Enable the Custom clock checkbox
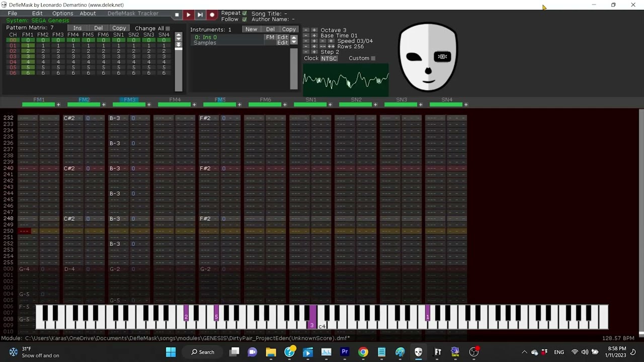The image size is (644, 362). click(x=373, y=58)
